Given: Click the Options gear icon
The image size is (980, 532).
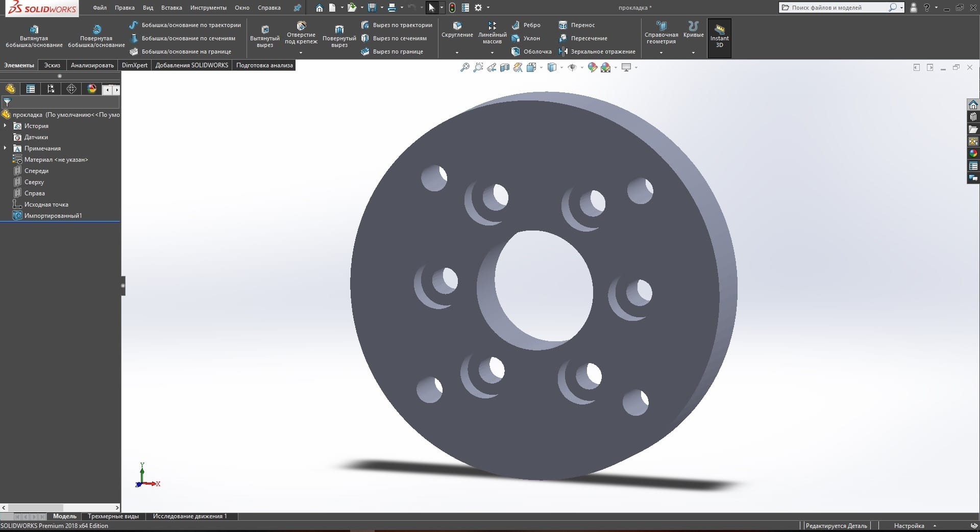Looking at the screenshot, I should tap(478, 8).
